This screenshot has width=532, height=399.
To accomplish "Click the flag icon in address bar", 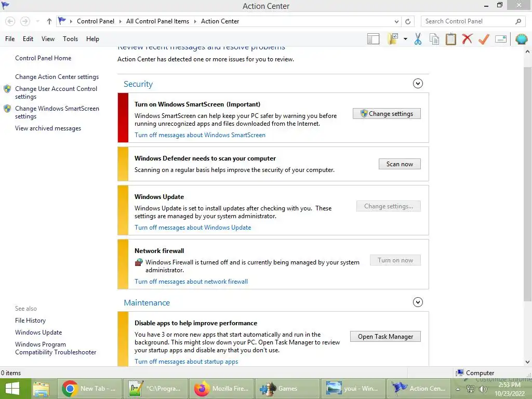I will point(62,21).
